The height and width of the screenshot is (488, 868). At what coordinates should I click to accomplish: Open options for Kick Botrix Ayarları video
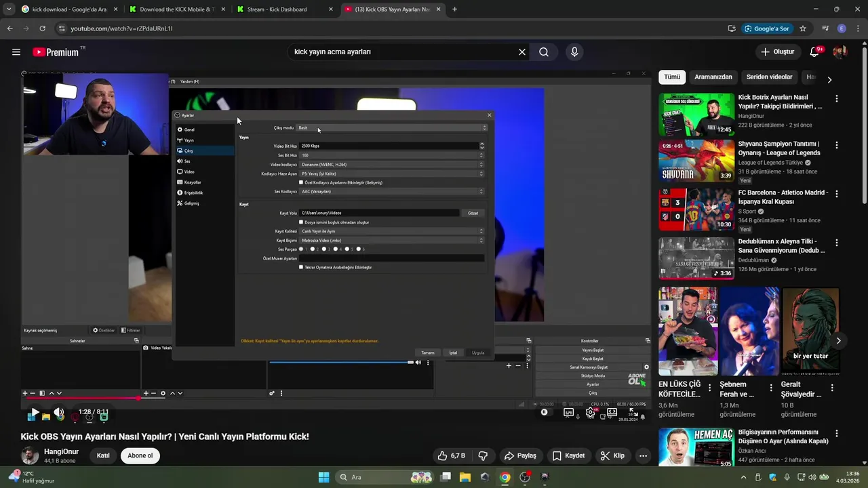pos(836,99)
